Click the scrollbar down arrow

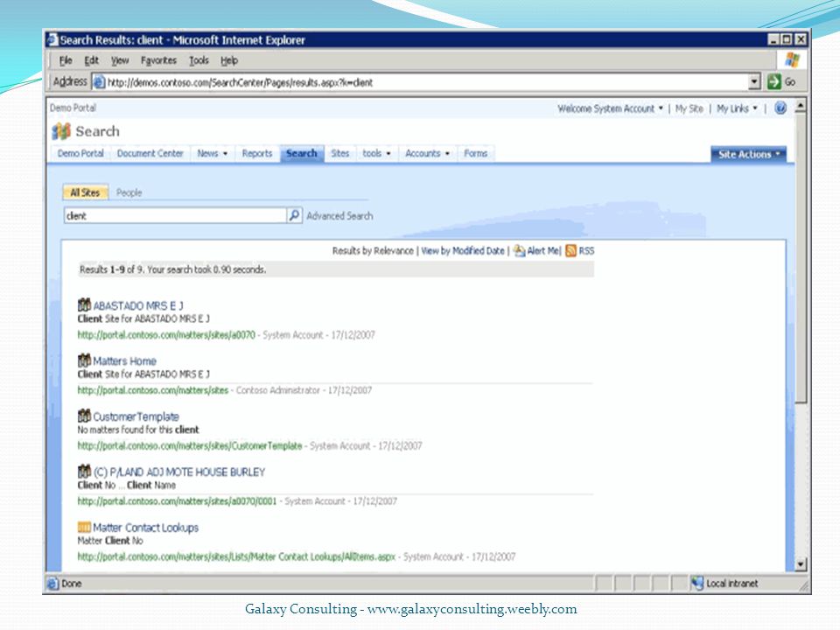click(x=801, y=564)
